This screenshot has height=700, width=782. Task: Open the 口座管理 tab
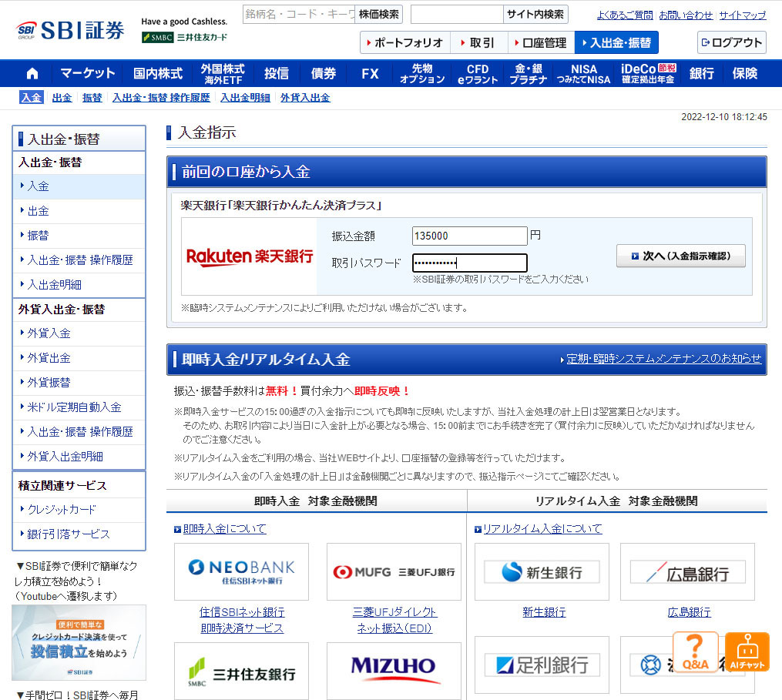541,42
